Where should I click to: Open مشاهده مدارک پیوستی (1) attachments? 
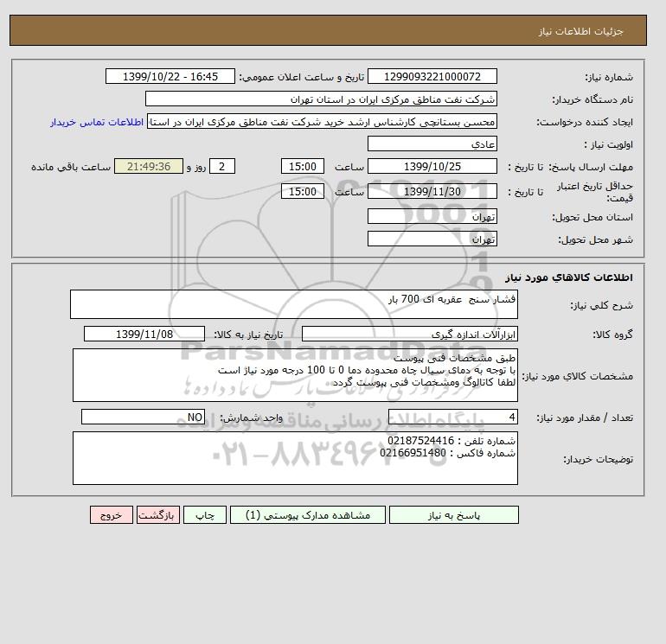308,515
